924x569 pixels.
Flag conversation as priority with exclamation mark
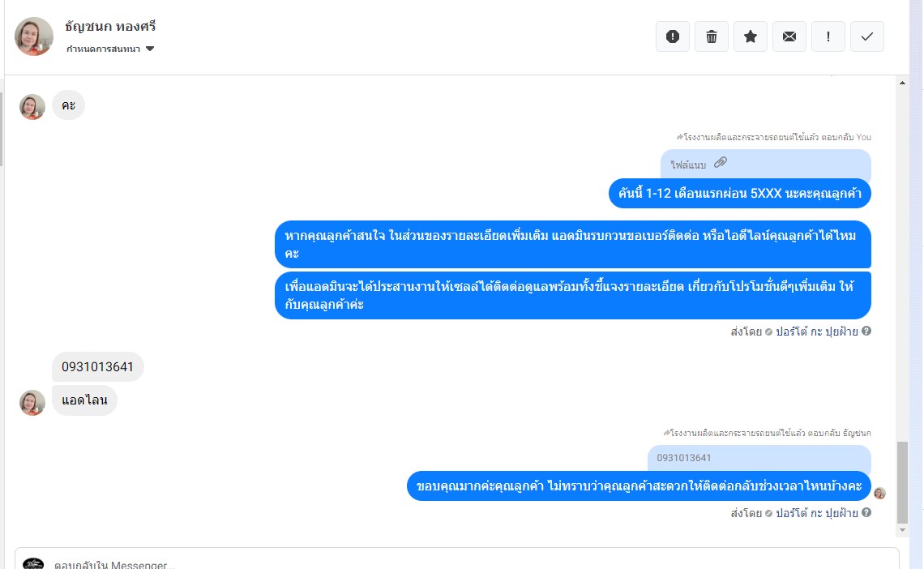[828, 36]
